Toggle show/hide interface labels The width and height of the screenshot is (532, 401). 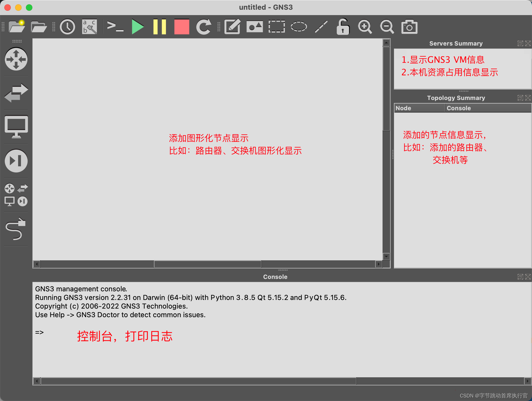pos(90,26)
